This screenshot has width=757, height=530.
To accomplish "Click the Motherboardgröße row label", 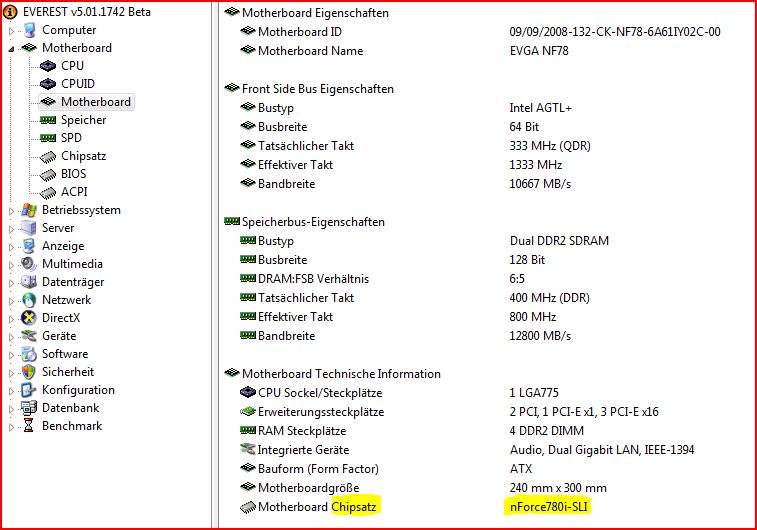I will click(308, 488).
